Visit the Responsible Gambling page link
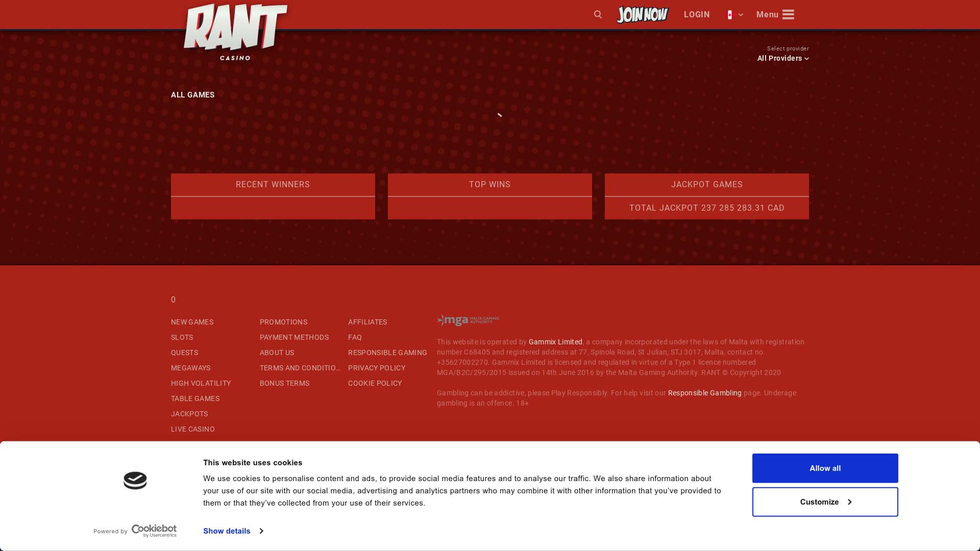 [704, 393]
